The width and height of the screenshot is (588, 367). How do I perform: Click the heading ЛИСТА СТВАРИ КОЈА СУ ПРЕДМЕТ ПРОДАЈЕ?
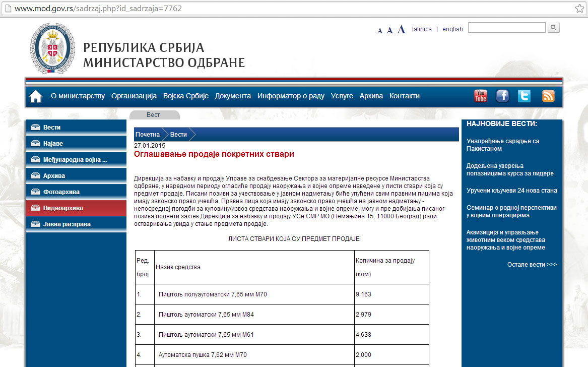tap(294, 238)
